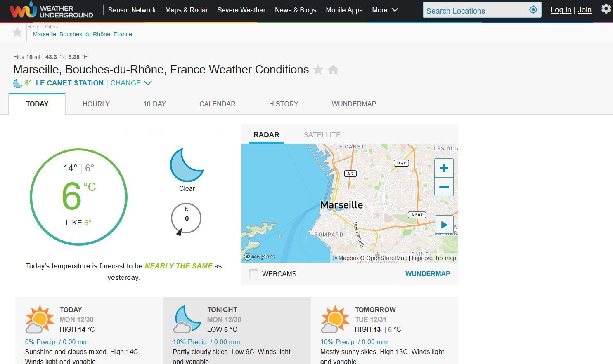Click the Mapbox attribution link
613x364 pixels.
[346, 258]
